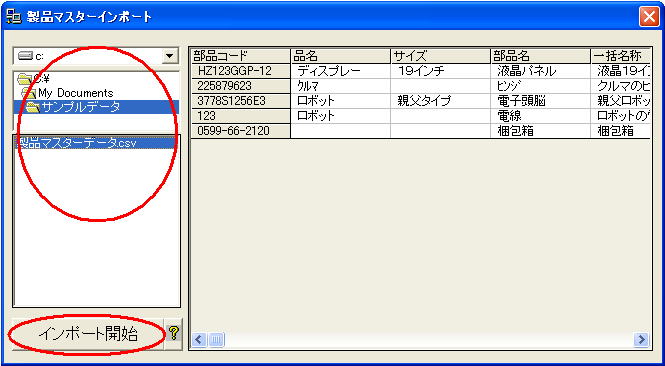665x366 pixels.
Task: Click the サンプルデータ folder icon
Action: tap(33, 108)
